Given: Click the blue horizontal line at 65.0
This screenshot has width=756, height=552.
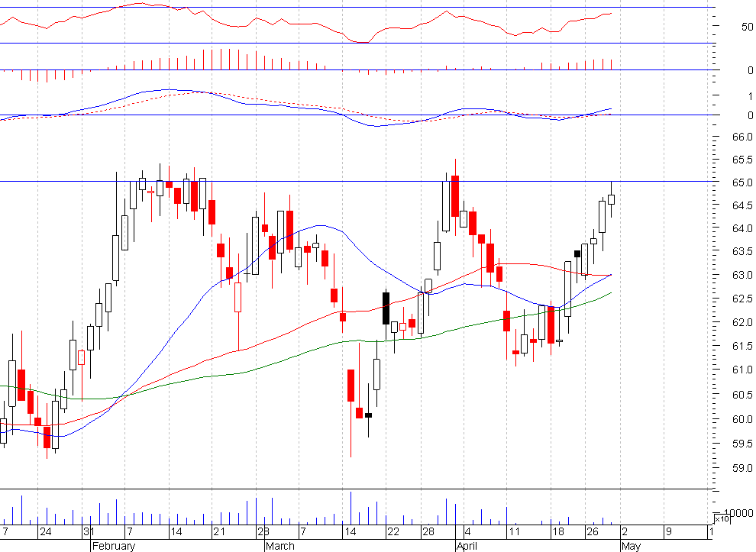Looking at the screenshot, I should click(357, 181).
